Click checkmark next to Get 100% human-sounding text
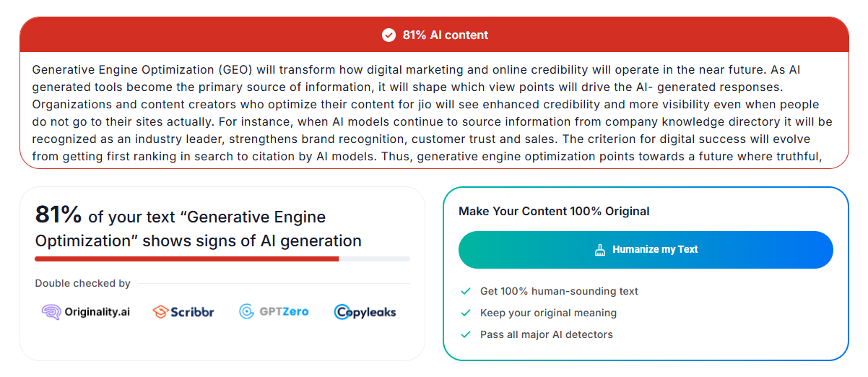 coord(466,291)
